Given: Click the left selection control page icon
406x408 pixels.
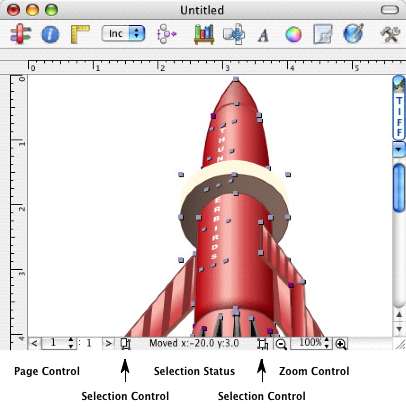Looking at the screenshot, I should coord(125,344).
